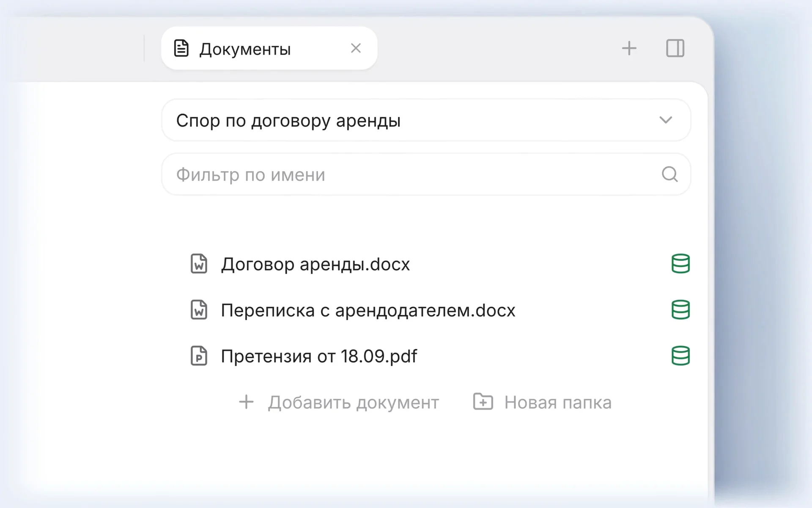This screenshot has height=508, width=812.
Task: Open Переписка с арендодателем.docx
Action: [368, 310]
